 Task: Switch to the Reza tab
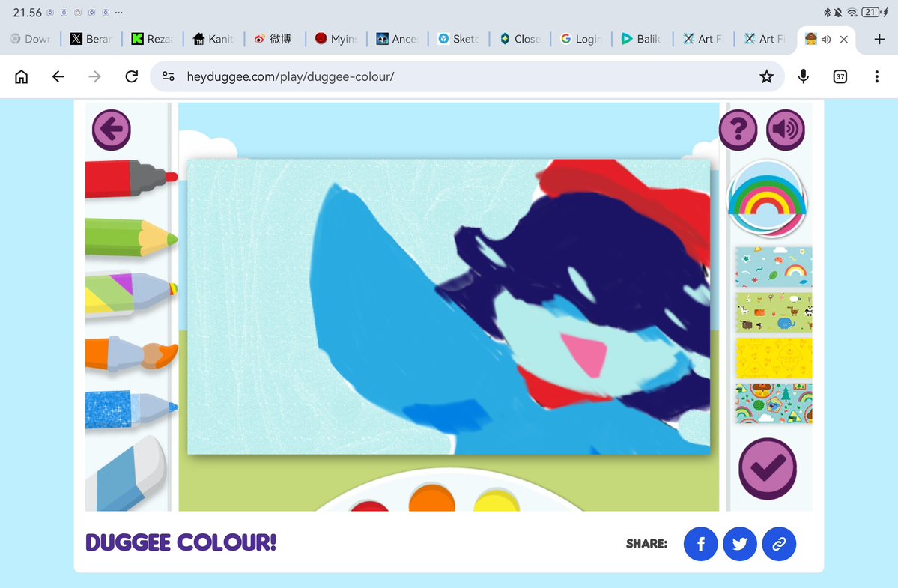click(x=152, y=39)
